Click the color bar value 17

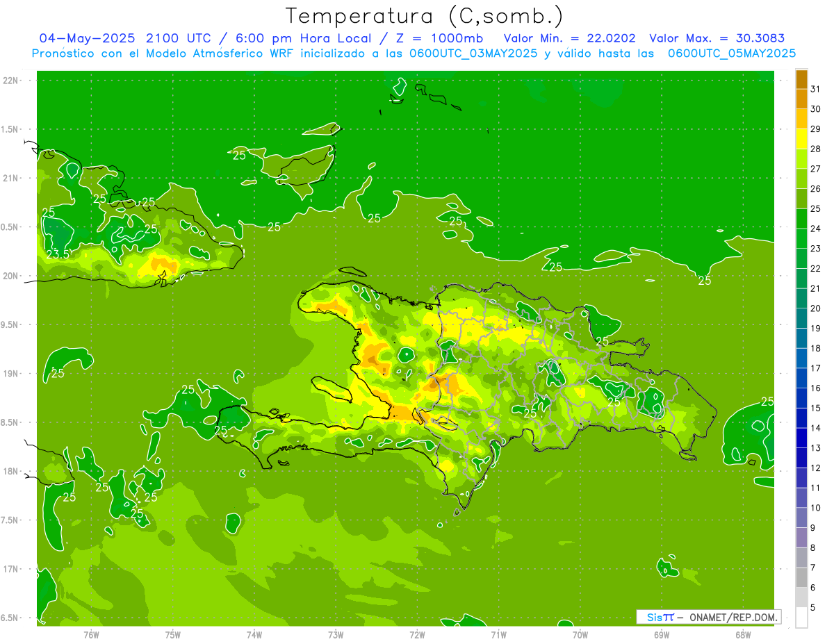[815, 368]
